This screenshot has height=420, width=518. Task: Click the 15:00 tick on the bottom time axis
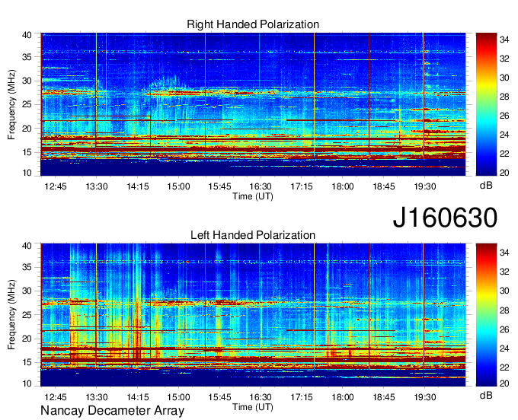tap(179, 397)
